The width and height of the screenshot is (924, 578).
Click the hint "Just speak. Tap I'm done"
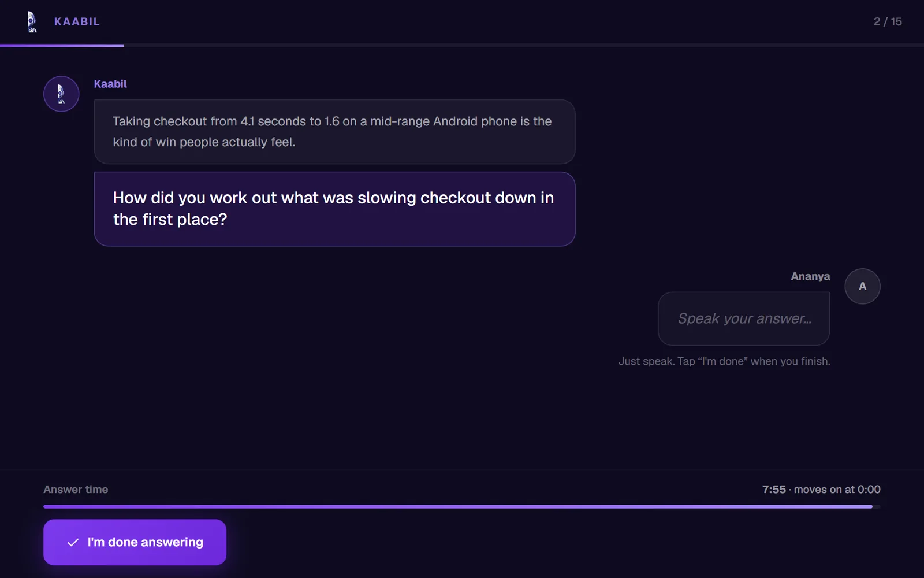tap(724, 361)
